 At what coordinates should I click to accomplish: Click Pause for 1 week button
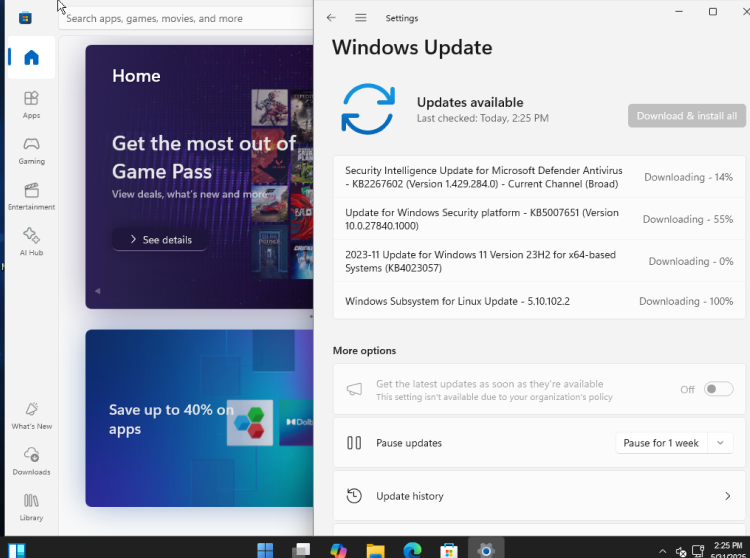pyautogui.click(x=661, y=443)
